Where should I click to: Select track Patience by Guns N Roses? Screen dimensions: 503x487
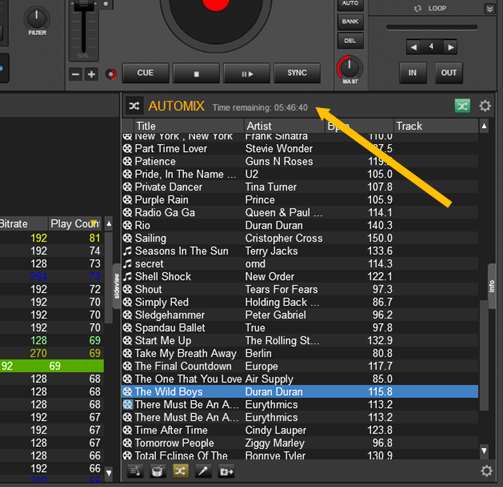tap(300, 161)
